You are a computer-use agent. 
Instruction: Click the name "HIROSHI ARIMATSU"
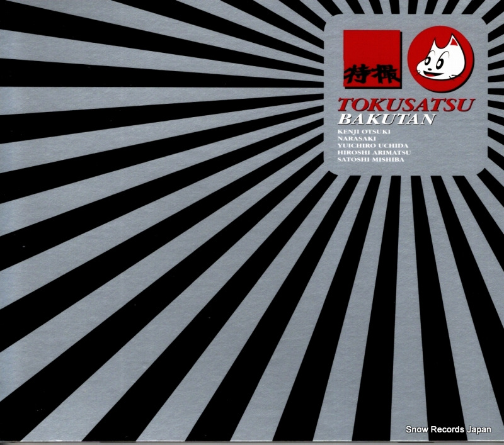point(374,152)
